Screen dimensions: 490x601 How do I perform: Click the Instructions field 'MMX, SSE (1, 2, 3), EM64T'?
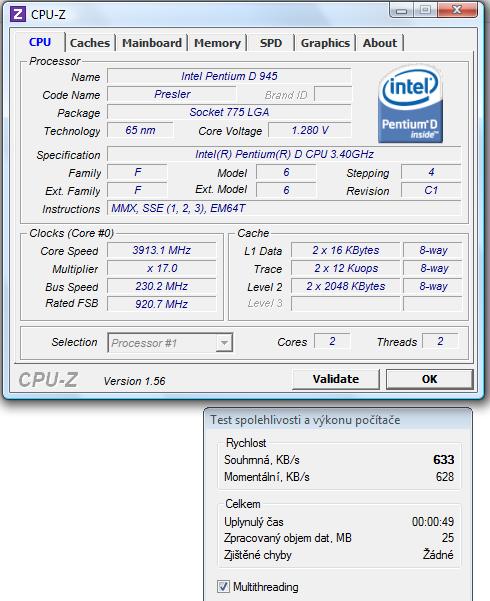point(284,208)
